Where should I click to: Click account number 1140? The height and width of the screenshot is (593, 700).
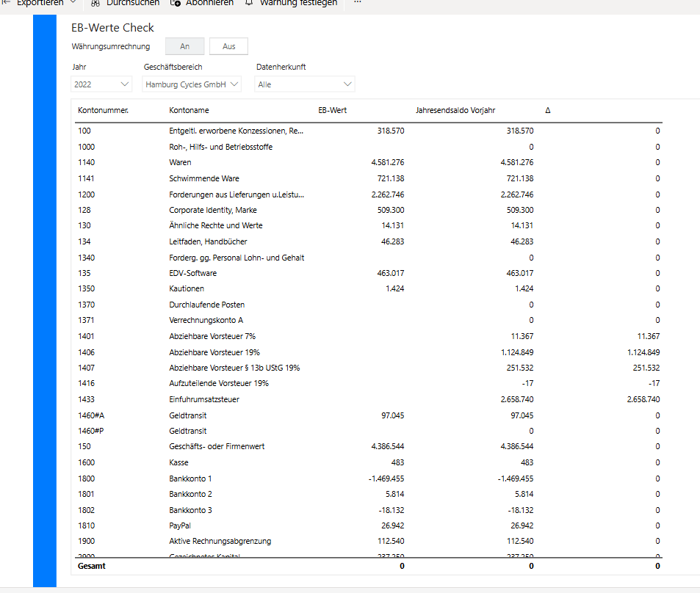point(86,162)
